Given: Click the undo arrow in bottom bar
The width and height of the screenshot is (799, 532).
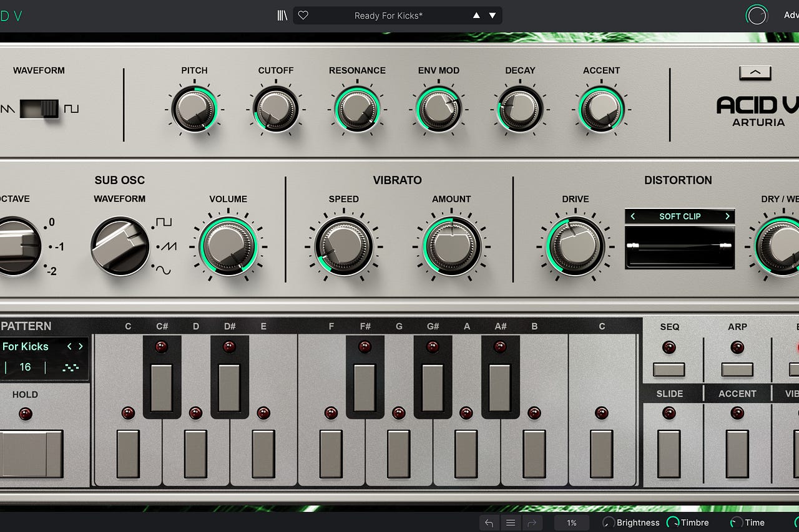Looking at the screenshot, I should coord(489,523).
